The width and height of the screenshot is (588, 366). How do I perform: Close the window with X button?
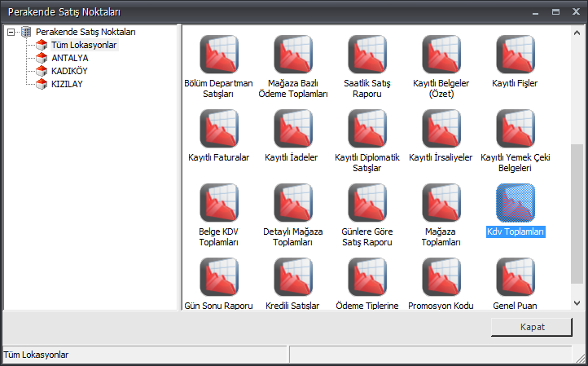click(x=576, y=12)
